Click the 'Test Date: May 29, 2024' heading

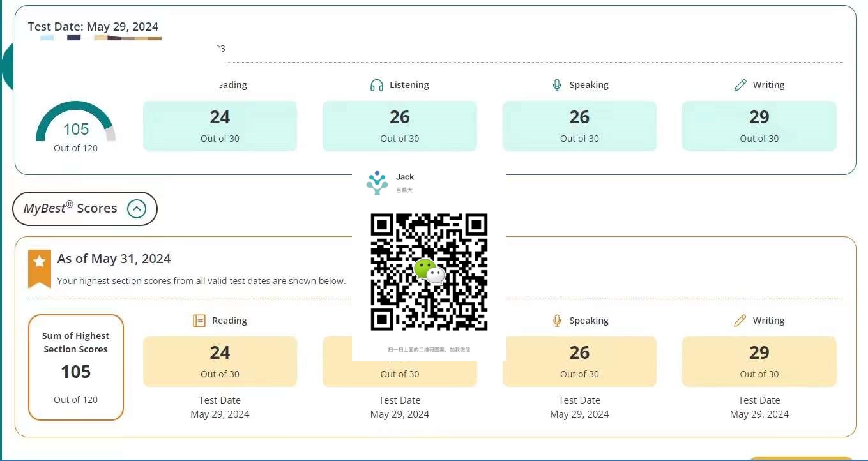pyautogui.click(x=93, y=27)
